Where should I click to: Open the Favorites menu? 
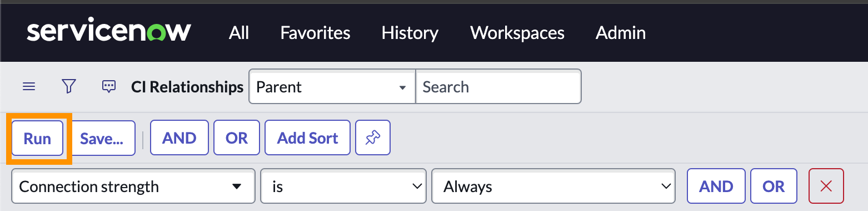(x=315, y=33)
